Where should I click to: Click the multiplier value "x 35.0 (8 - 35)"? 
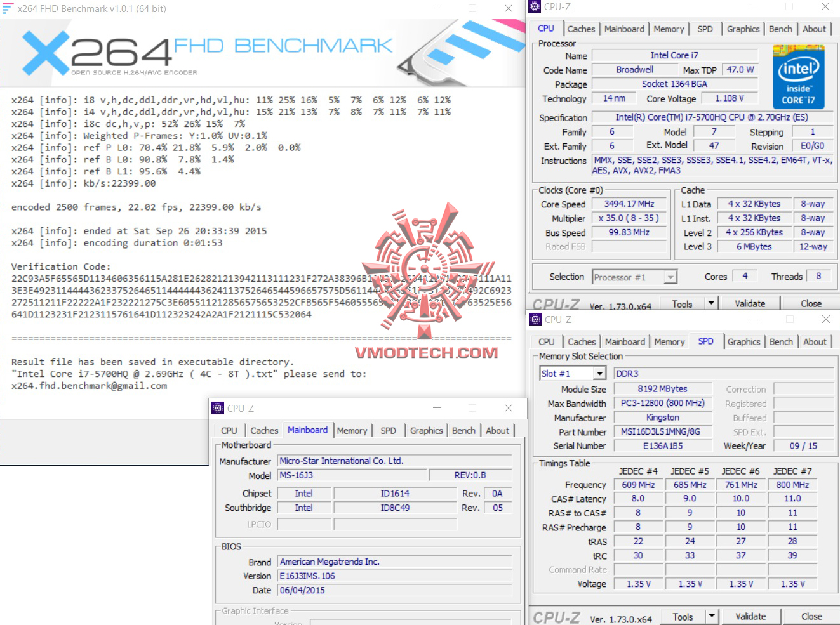coord(629,218)
